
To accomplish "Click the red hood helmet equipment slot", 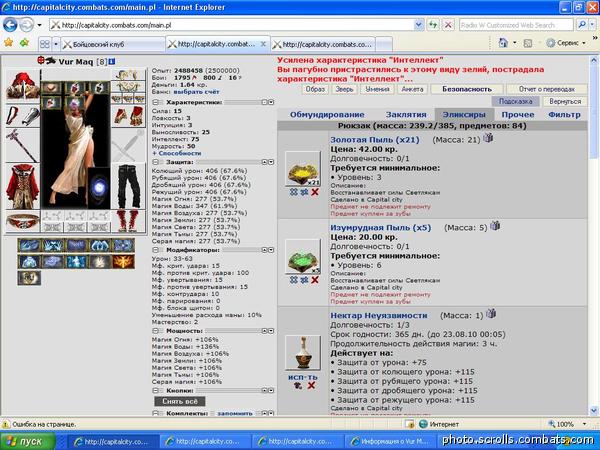I will click(23, 86).
